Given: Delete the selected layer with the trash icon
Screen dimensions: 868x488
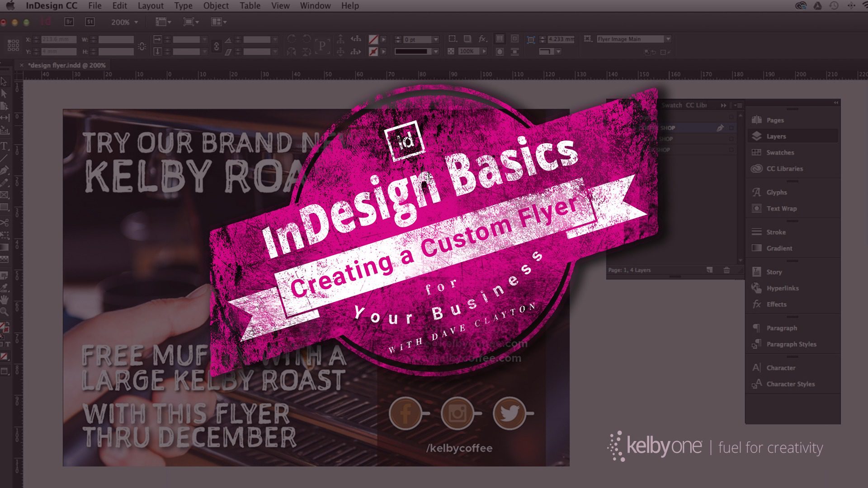Looking at the screenshot, I should click(726, 270).
